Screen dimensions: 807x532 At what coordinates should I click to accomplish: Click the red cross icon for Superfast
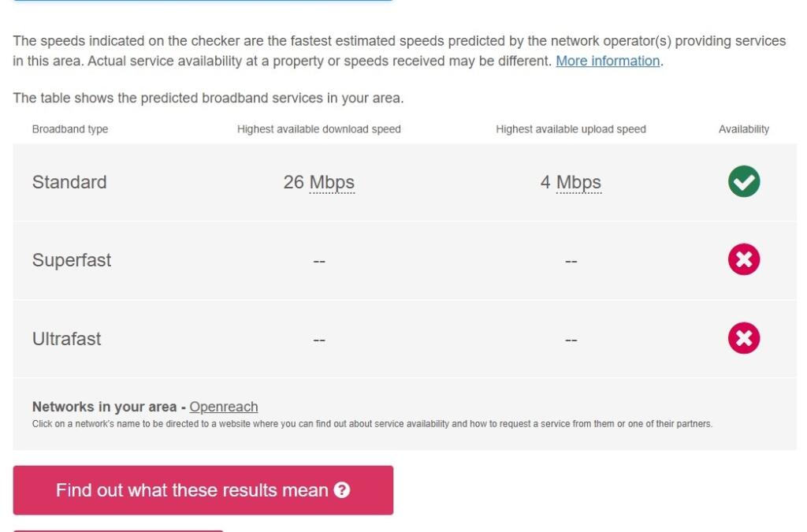(x=743, y=260)
